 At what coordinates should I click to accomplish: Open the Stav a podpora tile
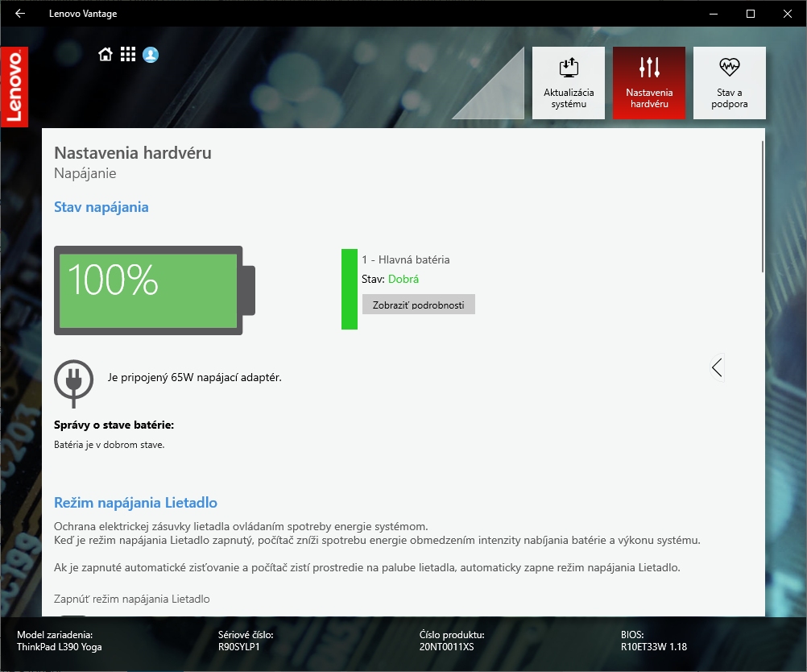(x=730, y=83)
